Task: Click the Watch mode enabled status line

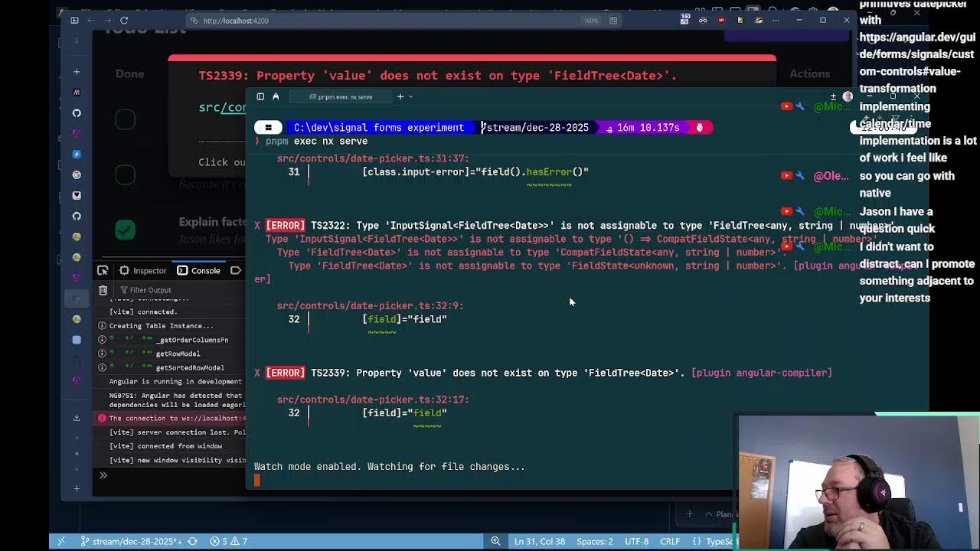Action: [x=390, y=466]
